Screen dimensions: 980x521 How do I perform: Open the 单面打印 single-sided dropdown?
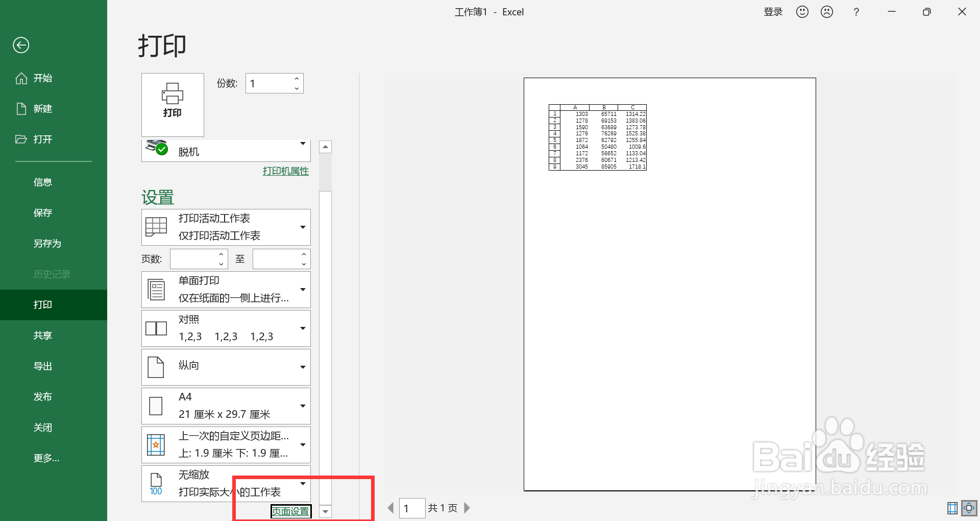point(226,290)
